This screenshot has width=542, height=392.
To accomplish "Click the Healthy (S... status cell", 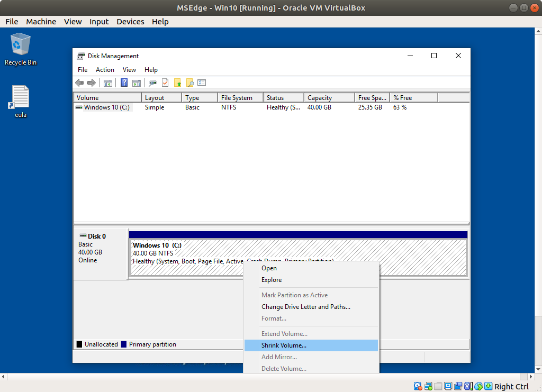I will 284,107.
